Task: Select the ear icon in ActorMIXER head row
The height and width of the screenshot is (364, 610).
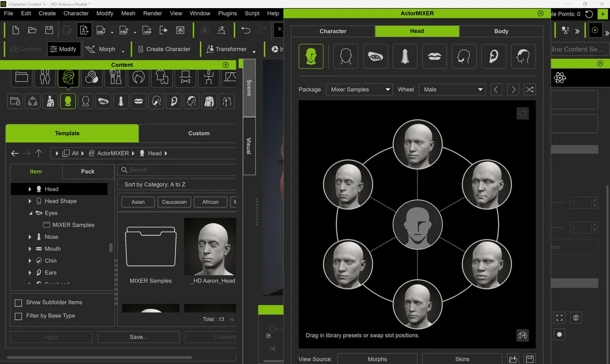Action: [x=493, y=56]
